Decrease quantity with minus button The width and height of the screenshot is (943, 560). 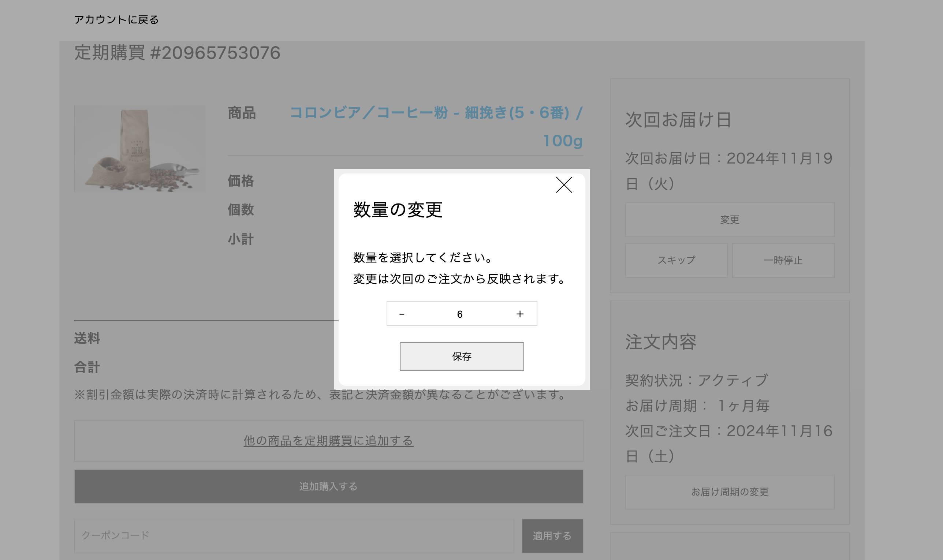click(402, 314)
